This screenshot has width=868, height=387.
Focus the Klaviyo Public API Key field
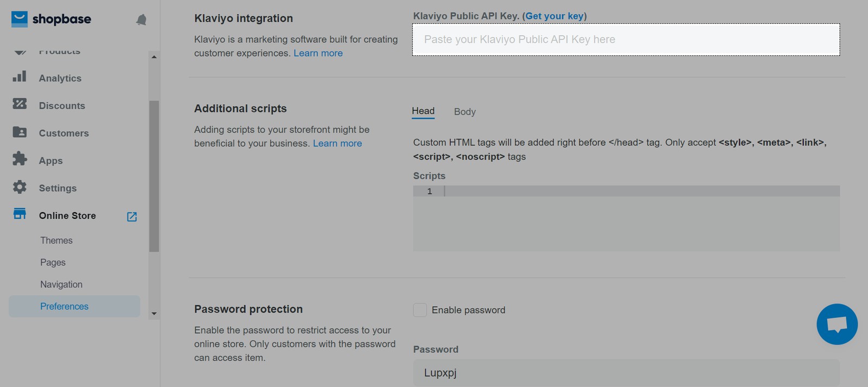[x=626, y=40]
